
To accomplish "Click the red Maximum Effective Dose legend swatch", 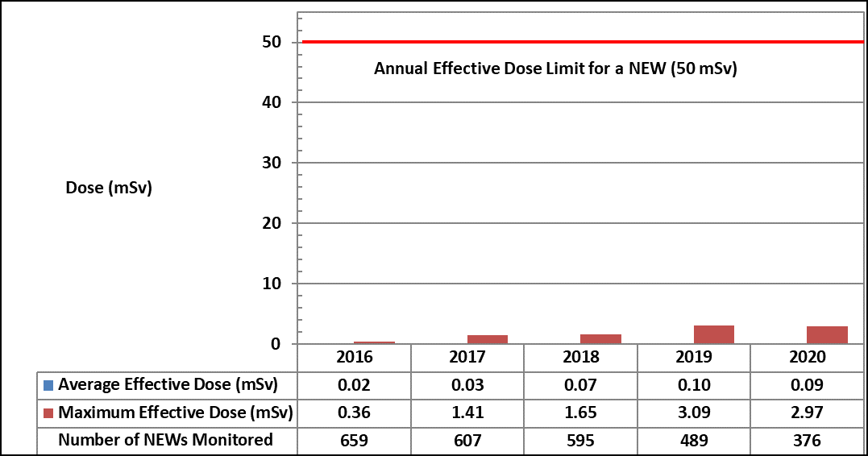I will click(48, 413).
